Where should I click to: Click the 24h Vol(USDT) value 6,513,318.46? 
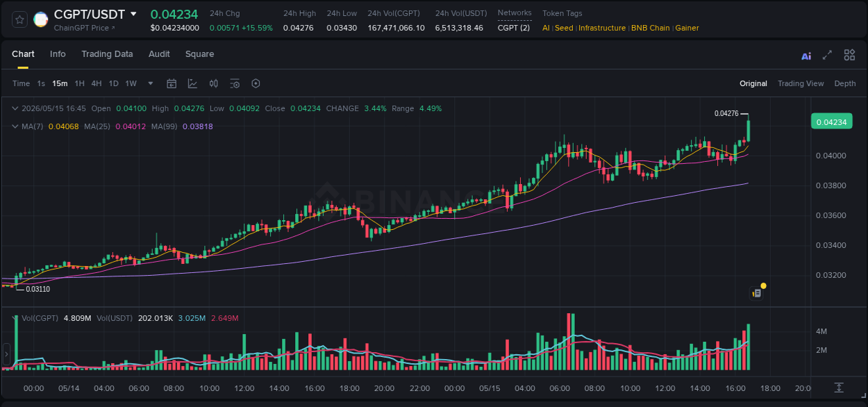click(x=459, y=28)
